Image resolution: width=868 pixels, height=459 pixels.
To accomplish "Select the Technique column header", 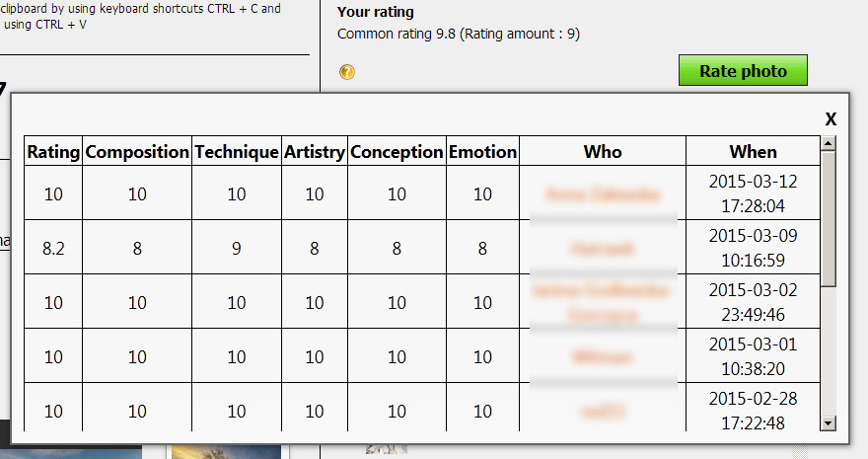I will pyautogui.click(x=237, y=152).
